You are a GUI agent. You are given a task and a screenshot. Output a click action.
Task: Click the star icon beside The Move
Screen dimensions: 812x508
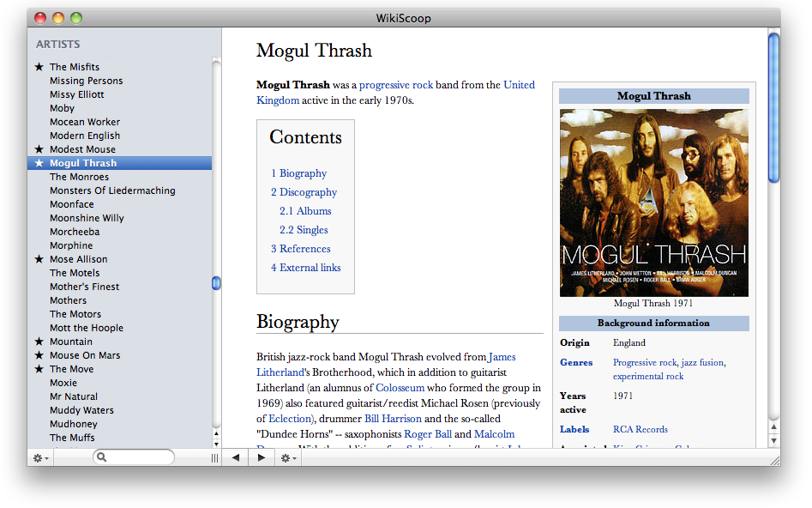click(x=39, y=369)
